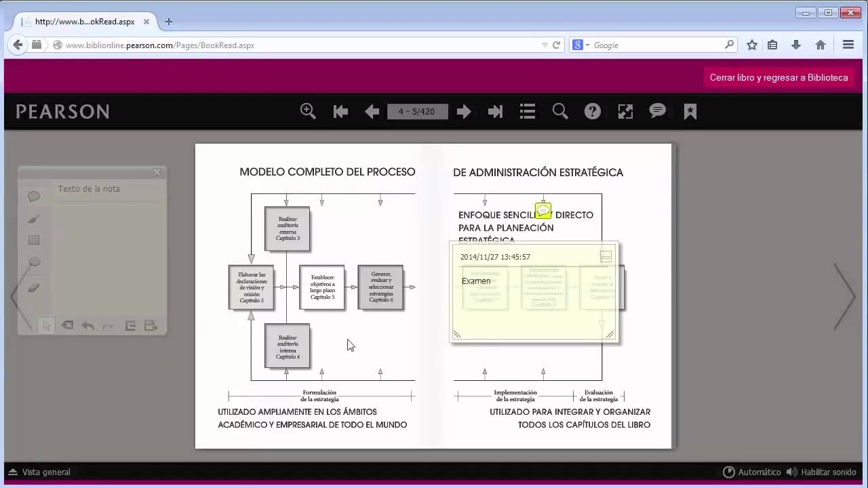Click the annotation panel list icon
The height and width of the screenshot is (488, 868).
click(130, 325)
